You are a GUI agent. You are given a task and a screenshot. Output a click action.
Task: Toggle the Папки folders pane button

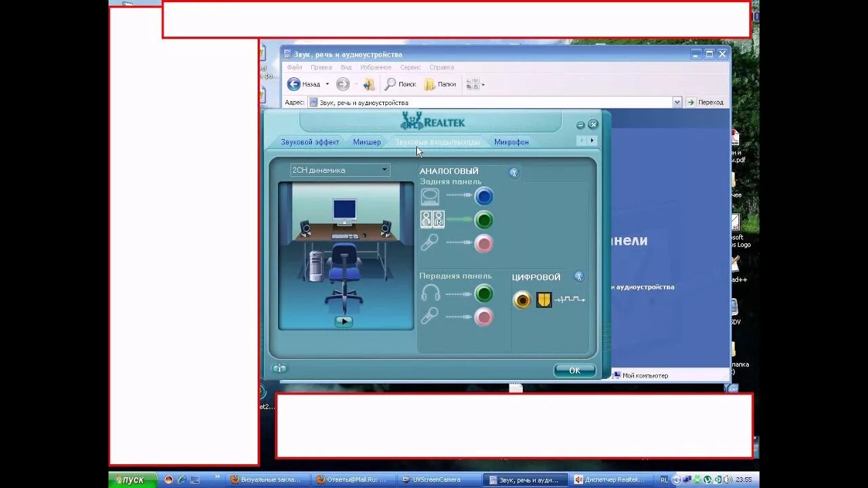(x=440, y=84)
